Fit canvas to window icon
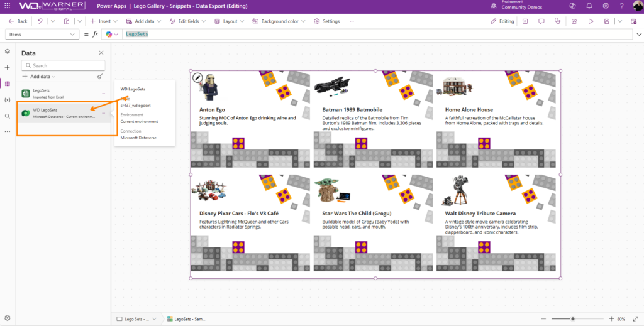Viewport: 644px width, 326px height. (x=635, y=319)
